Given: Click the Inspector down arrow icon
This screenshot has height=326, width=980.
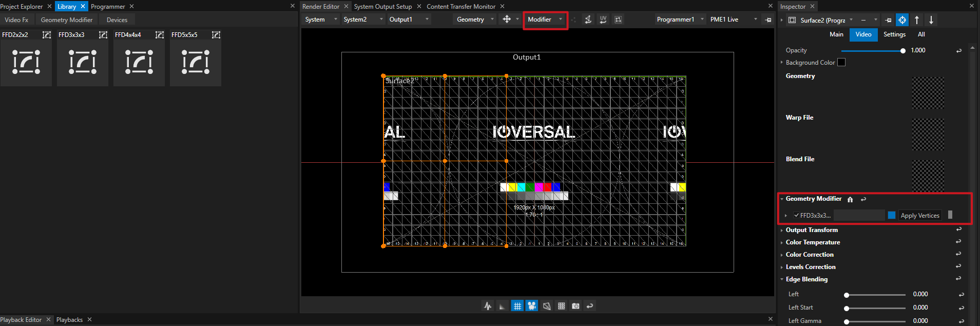Looking at the screenshot, I should tap(931, 20).
